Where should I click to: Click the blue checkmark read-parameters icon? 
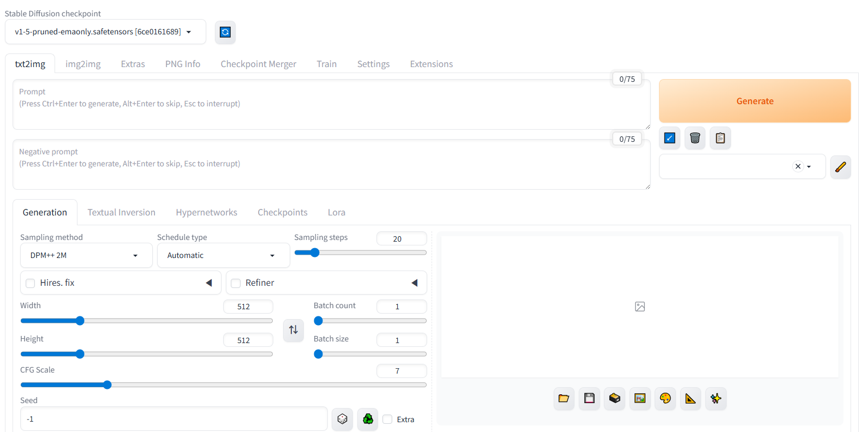pos(669,138)
